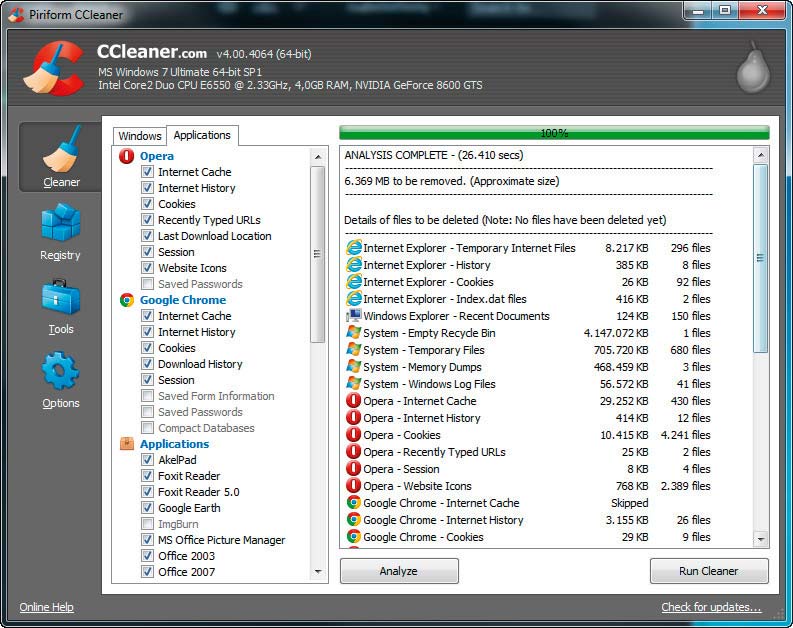Uncheck Opera Internet Cache checkbox
The image size is (793, 628).
[x=147, y=172]
